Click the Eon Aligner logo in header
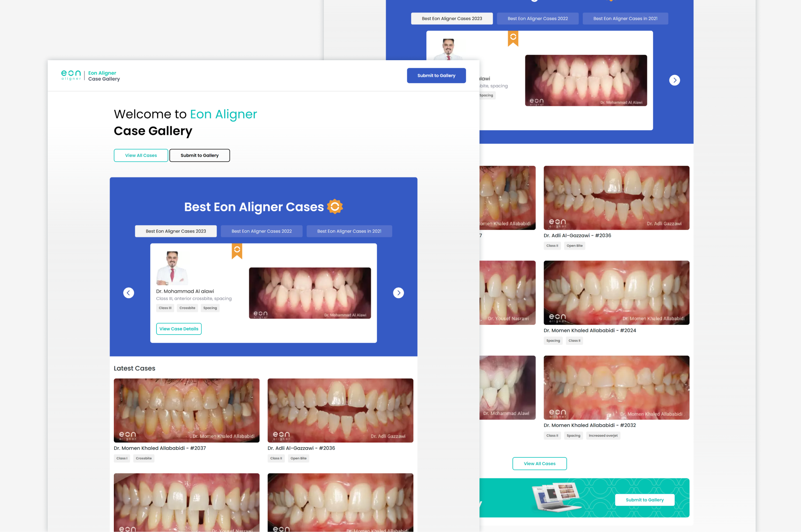Screen dimensions: 801x532 pyautogui.click(x=71, y=75)
